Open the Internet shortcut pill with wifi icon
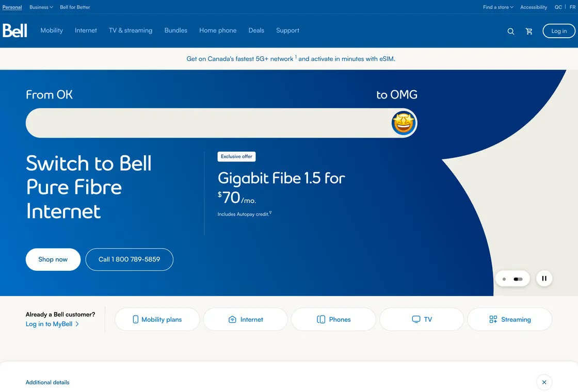The image size is (578, 392). tap(246, 319)
